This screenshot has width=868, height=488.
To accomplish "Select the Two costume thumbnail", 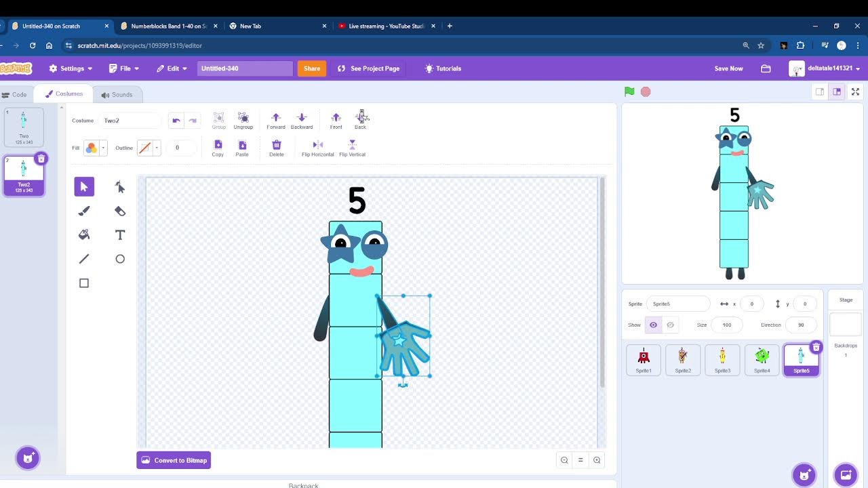I will pyautogui.click(x=24, y=127).
